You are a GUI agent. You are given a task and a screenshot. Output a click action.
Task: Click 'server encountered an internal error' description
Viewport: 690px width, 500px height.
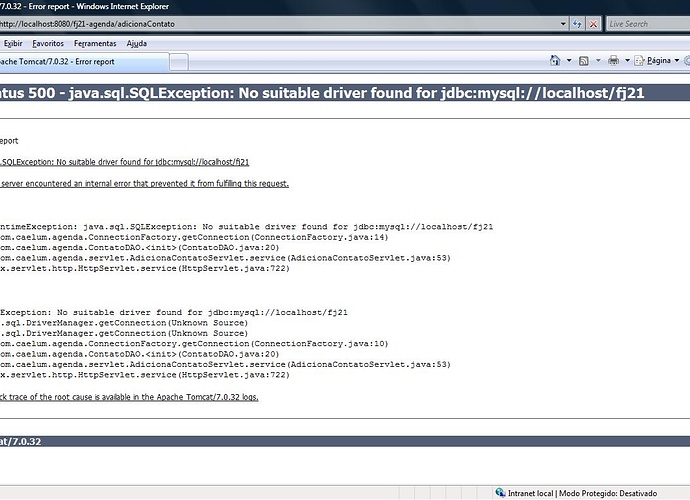tap(144, 184)
